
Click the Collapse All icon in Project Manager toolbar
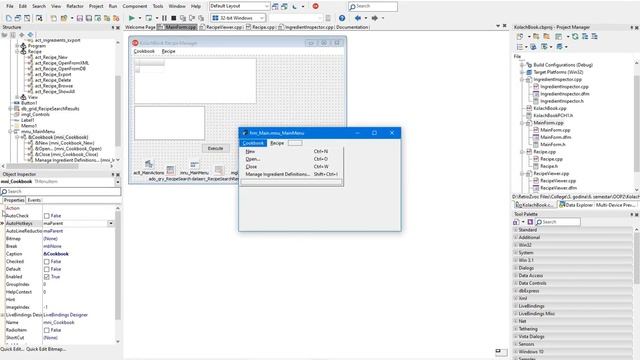point(594,36)
